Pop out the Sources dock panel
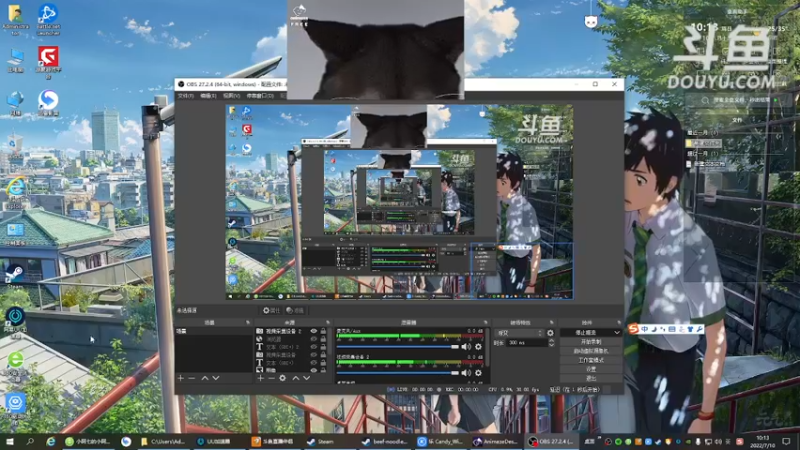The image size is (800, 450). [x=328, y=322]
